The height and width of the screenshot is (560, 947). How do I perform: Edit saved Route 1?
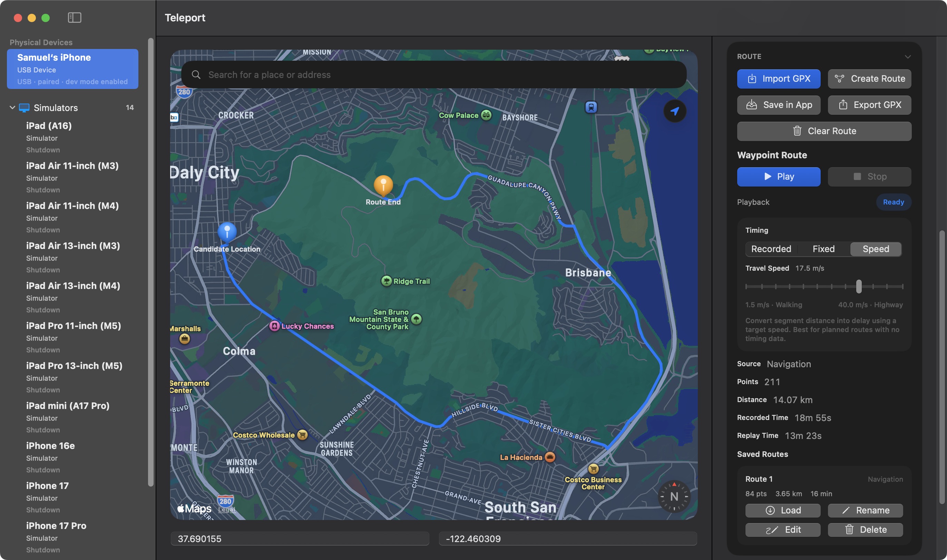(783, 529)
